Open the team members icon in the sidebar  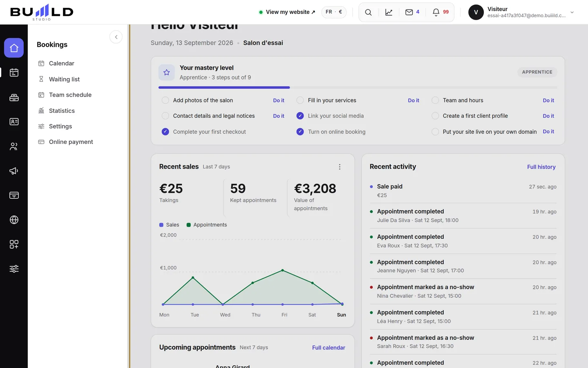point(14,146)
